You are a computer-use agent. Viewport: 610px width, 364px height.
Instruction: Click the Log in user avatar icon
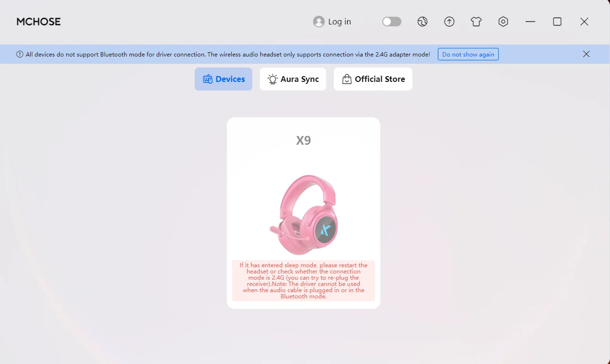point(319,22)
